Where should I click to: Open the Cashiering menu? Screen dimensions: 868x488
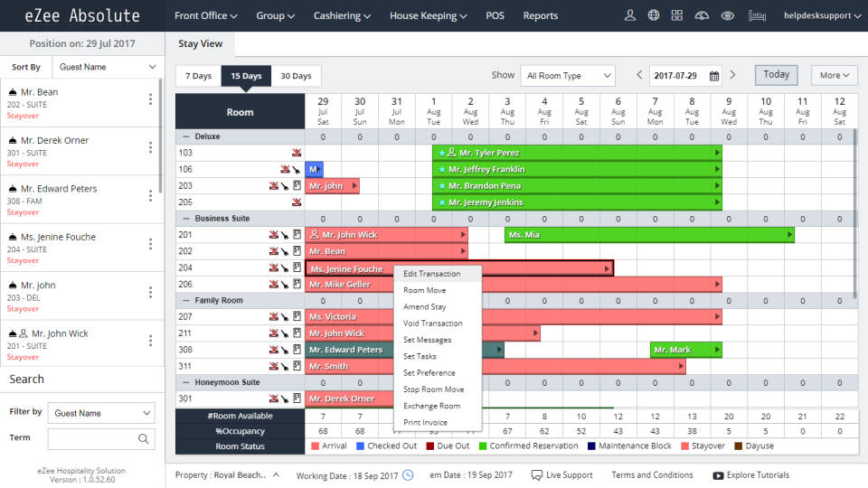click(342, 15)
